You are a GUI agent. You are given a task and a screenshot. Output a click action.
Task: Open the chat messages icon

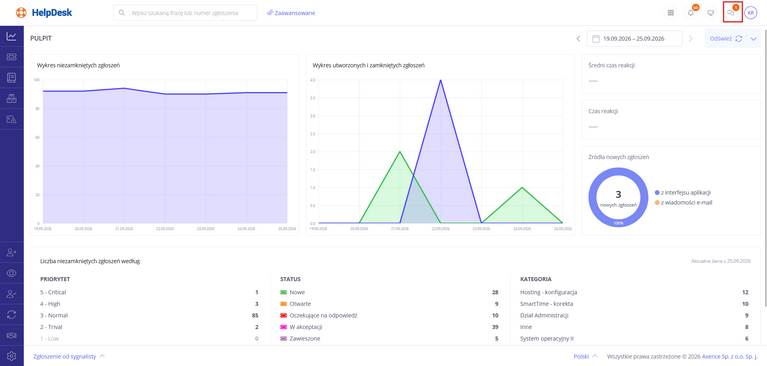[731, 13]
